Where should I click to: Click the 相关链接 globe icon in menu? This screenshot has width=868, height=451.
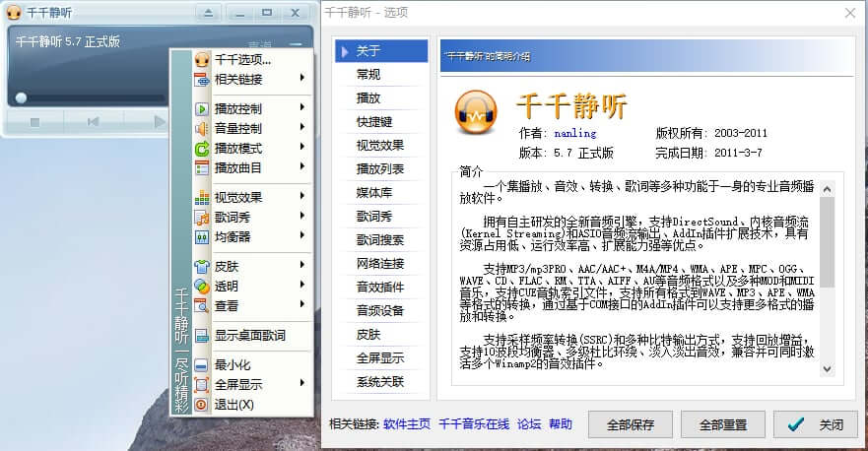click(x=202, y=80)
